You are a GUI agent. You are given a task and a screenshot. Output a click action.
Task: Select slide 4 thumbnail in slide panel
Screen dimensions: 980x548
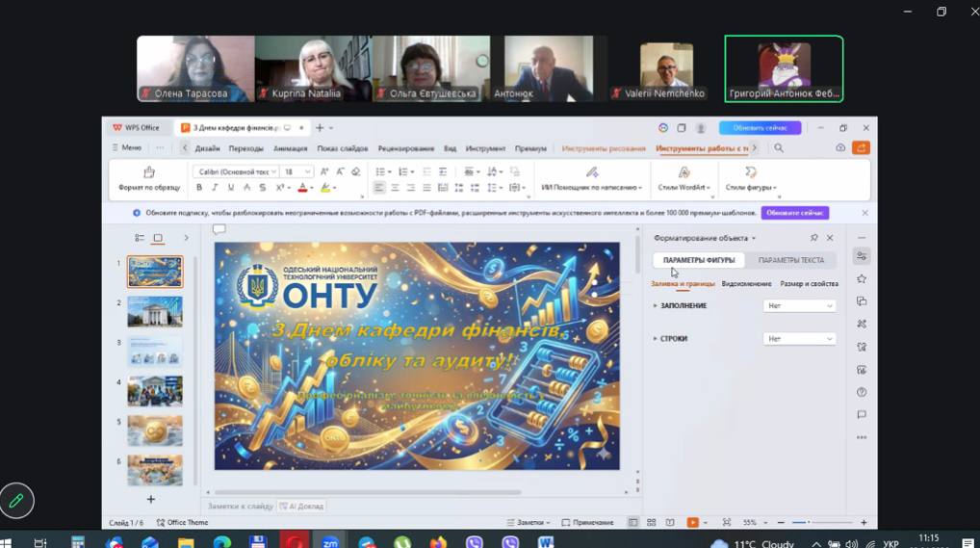155,390
